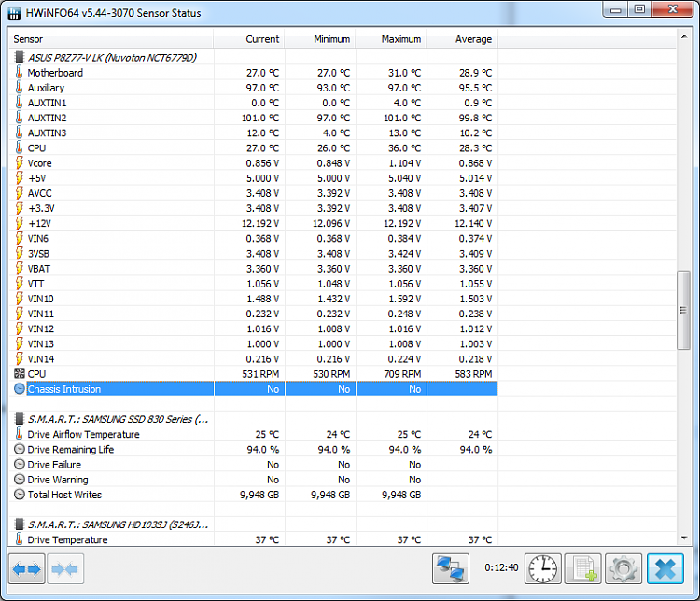The height and width of the screenshot is (601, 700).
Task: Start logging with the sheet plus icon
Action: [583, 569]
